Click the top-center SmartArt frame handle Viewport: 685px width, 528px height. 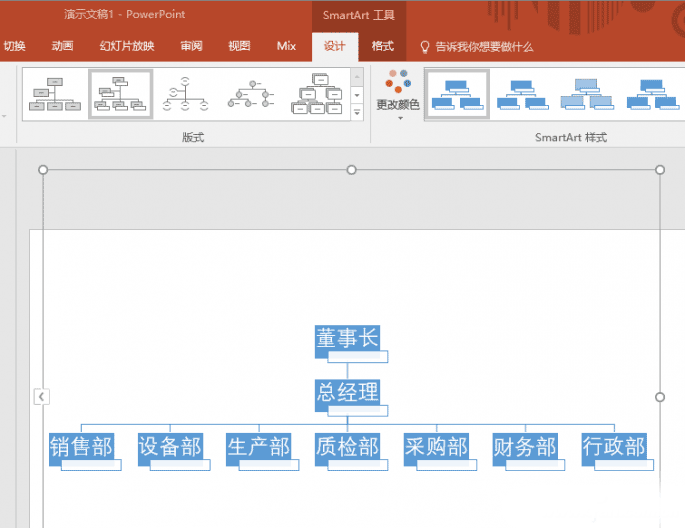(351, 169)
